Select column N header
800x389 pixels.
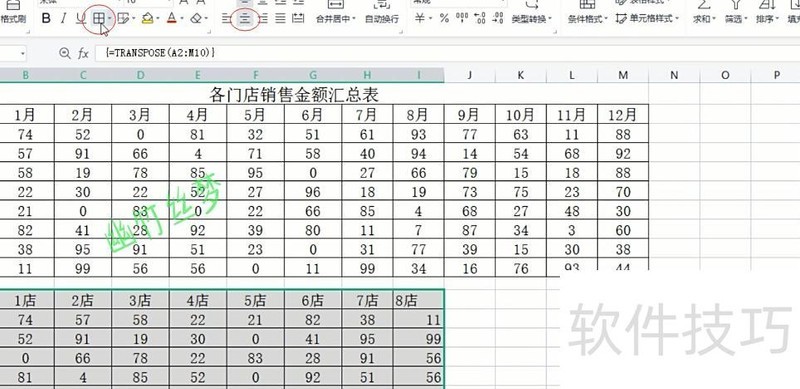[674, 75]
